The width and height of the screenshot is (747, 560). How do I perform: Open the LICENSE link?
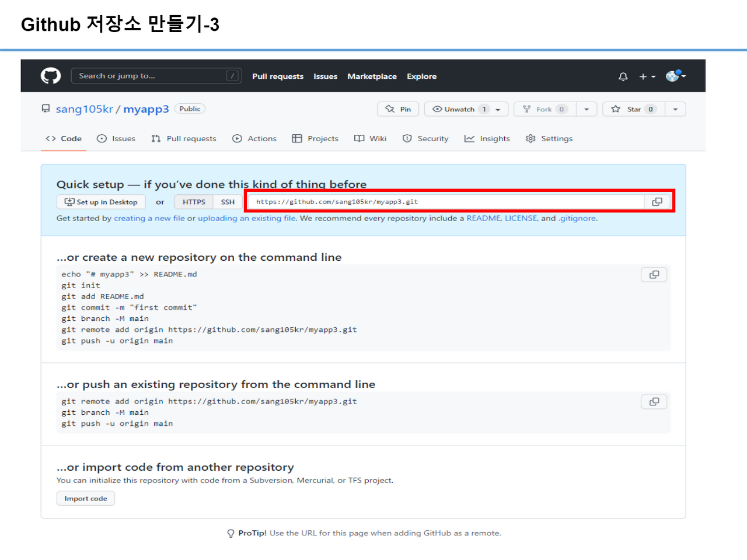[521, 218]
